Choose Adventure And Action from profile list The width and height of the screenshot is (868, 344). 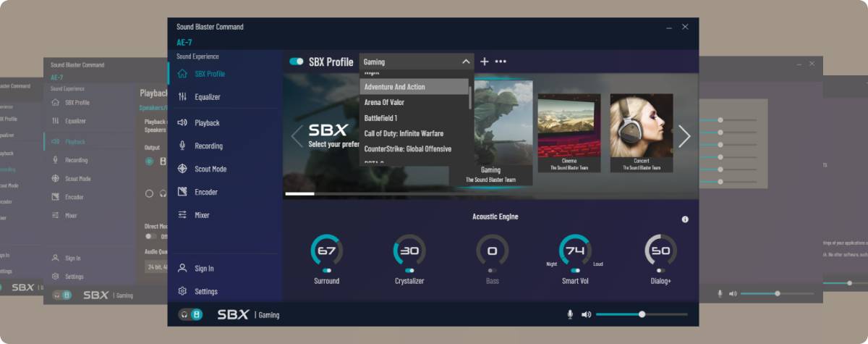[414, 87]
